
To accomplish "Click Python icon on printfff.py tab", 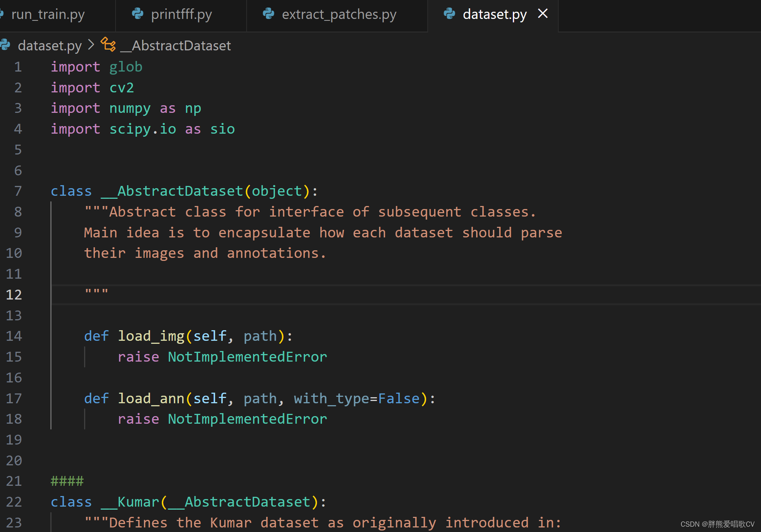I will pyautogui.click(x=138, y=14).
